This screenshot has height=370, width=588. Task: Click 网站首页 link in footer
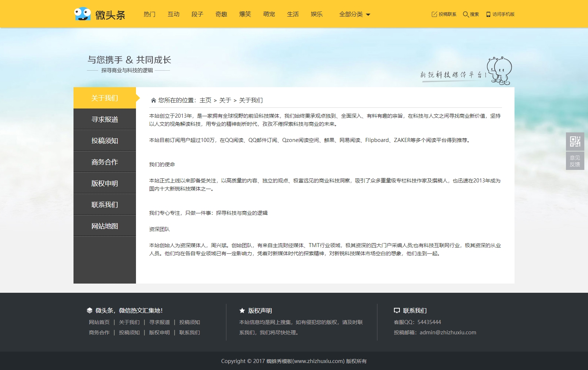99,322
